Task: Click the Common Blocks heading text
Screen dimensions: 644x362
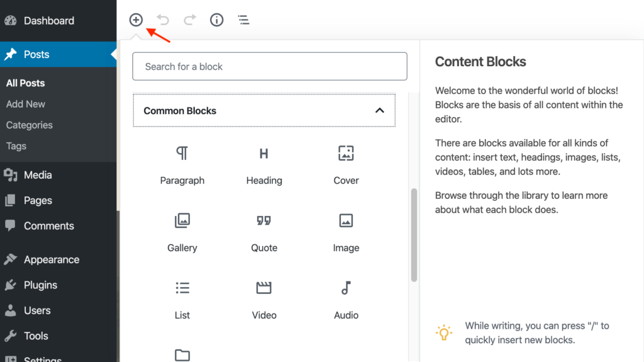Action: (180, 111)
